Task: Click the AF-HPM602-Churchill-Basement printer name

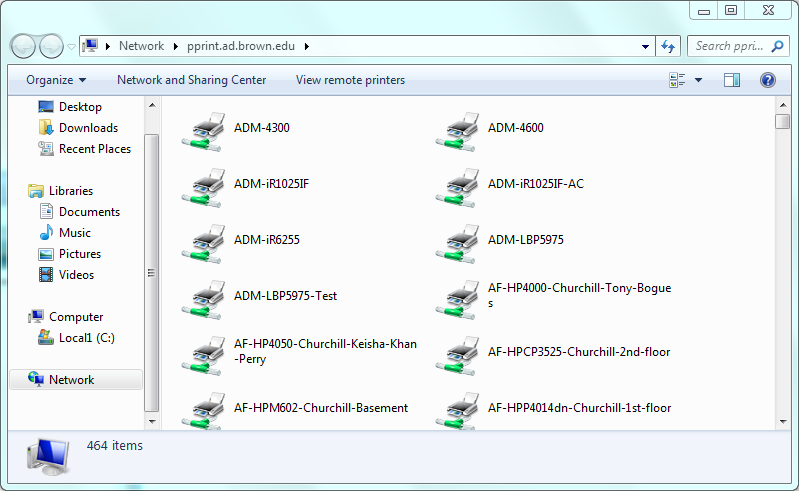Action: [321, 408]
